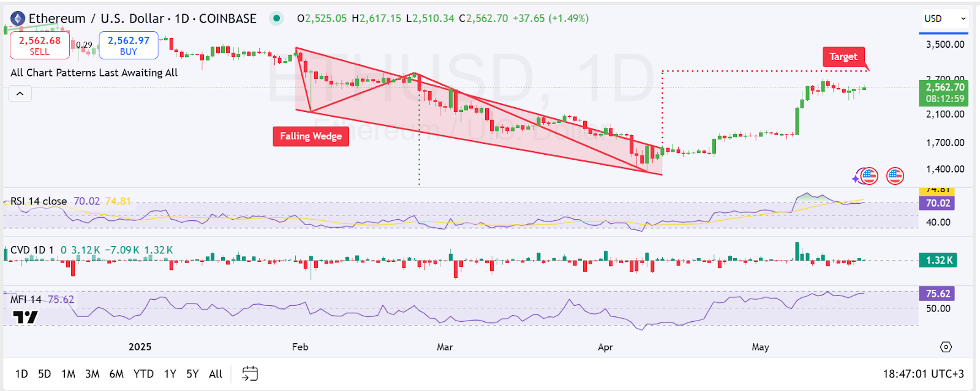Select the YTD time range
The image size is (980, 391).
click(x=143, y=374)
